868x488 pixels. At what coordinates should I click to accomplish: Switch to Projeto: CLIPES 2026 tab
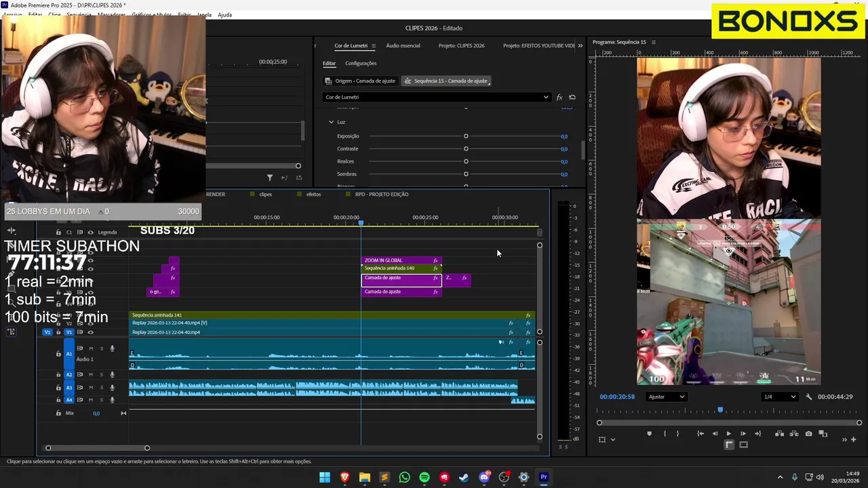461,46
